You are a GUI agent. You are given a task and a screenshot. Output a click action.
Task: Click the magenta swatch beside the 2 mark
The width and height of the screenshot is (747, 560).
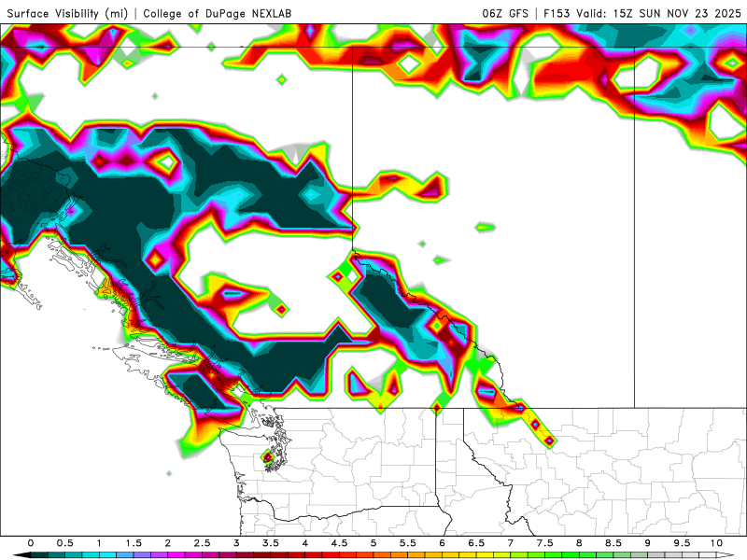tap(176, 555)
